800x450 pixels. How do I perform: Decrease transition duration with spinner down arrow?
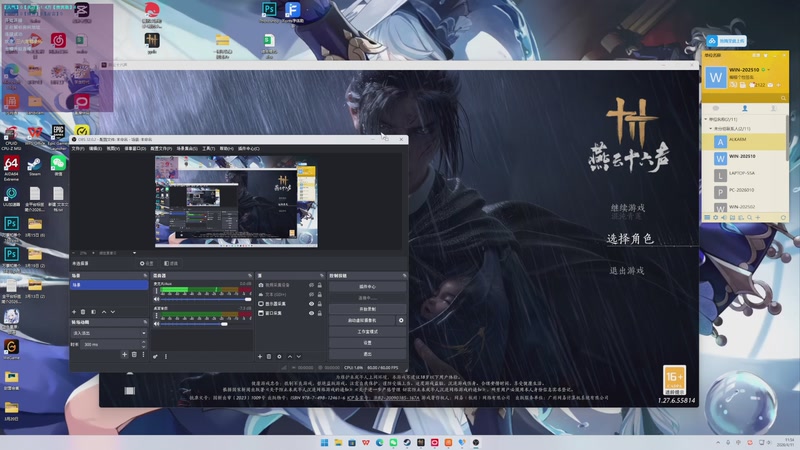coord(143,346)
